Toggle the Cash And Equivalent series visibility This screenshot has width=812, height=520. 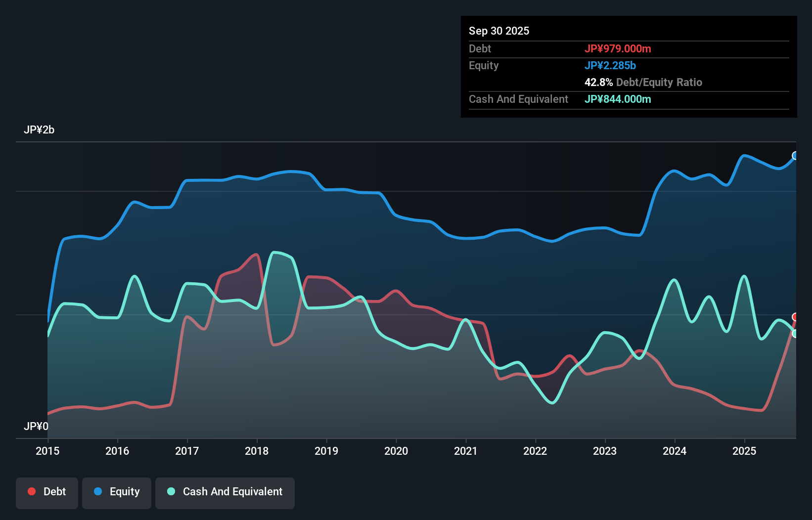coord(225,492)
